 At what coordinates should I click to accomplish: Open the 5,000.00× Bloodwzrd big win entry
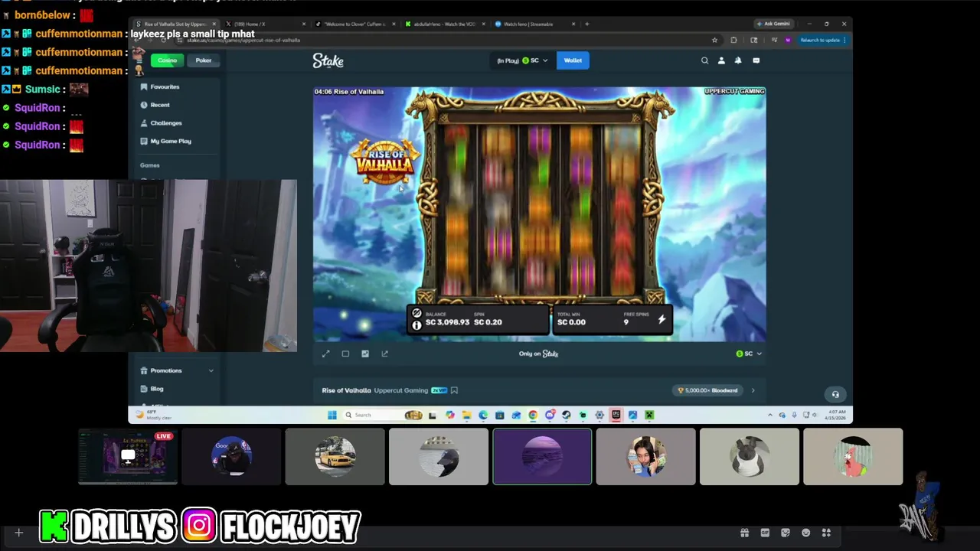click(x=708, y=390)
